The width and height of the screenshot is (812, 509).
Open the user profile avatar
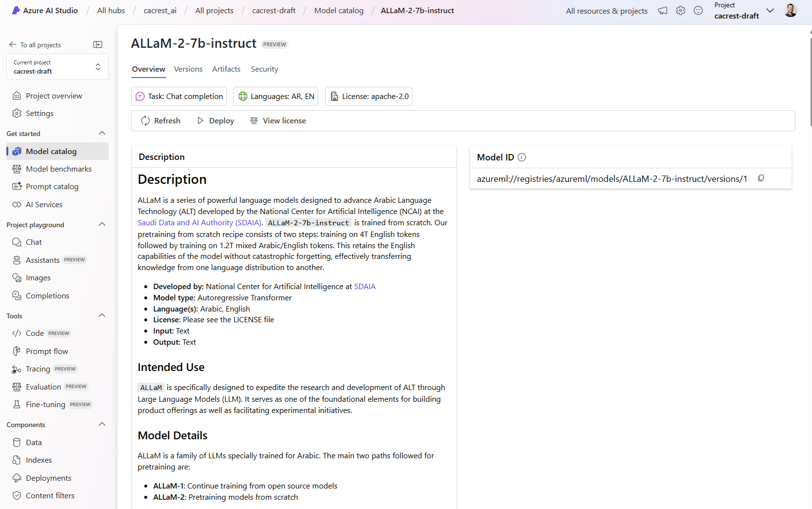coord(791,10)
